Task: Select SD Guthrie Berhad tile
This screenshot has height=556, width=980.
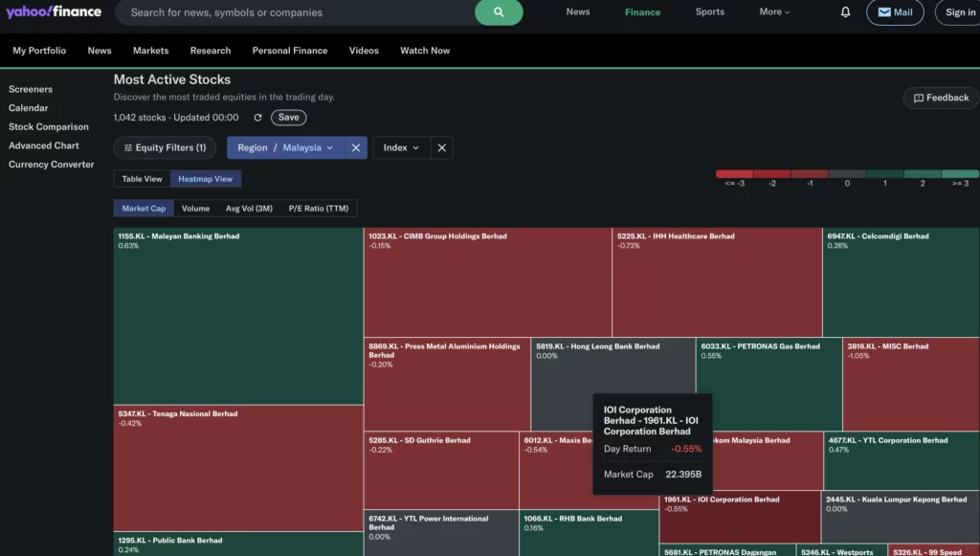Action: pos(441,471)
